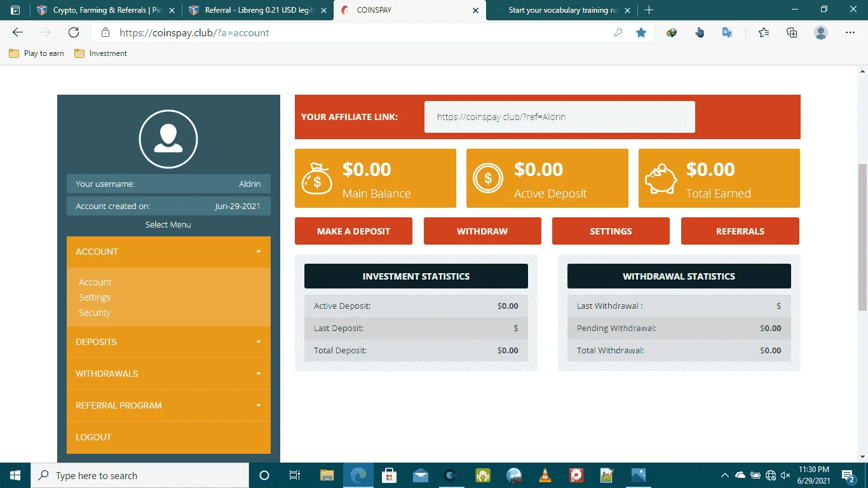Open the Collections toolbar icon

point(792,32)
